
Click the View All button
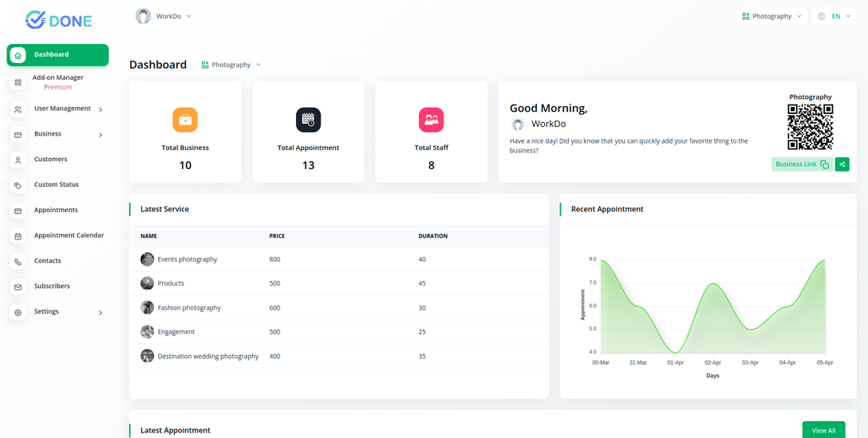(x=823, y=430)
